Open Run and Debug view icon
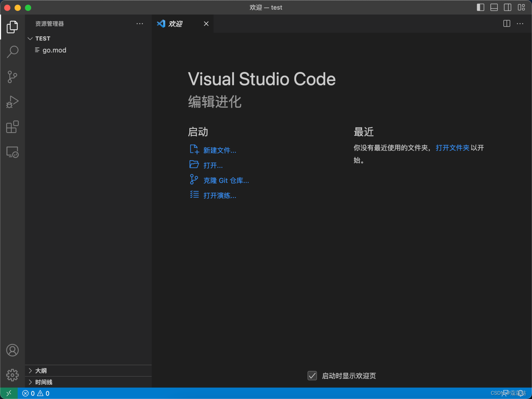The height and width of the screenshot is (399, 532). (12, 102)
